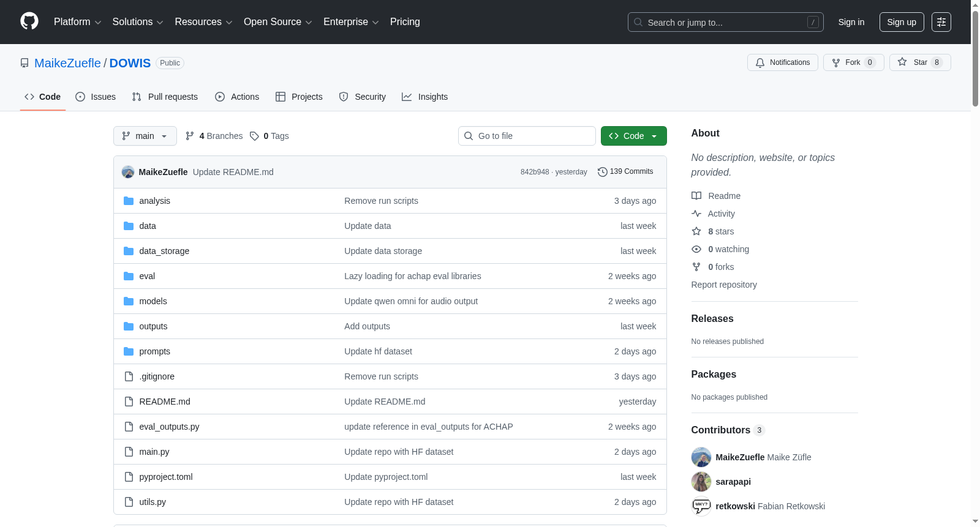Open commit message 'Lazy loading for achap eval libraries'
The image size is (980, 527).
click(x=413, y=276)
